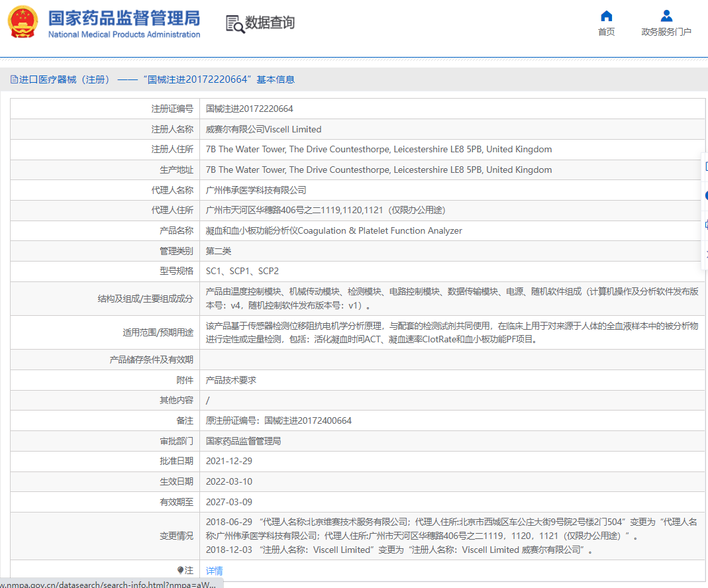Click 结构及组成/主要组成成分 label
This screenshot has width=708, height=588.
point(146,299)
